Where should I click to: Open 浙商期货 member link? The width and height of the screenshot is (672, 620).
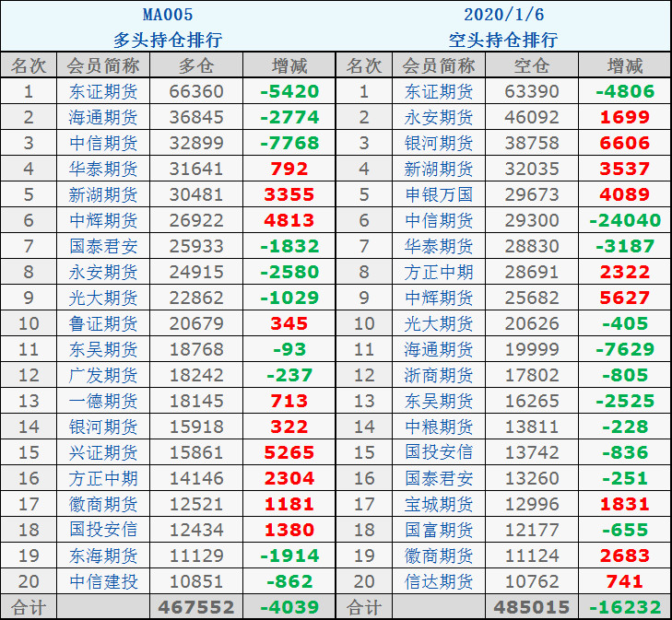(439, 376)
